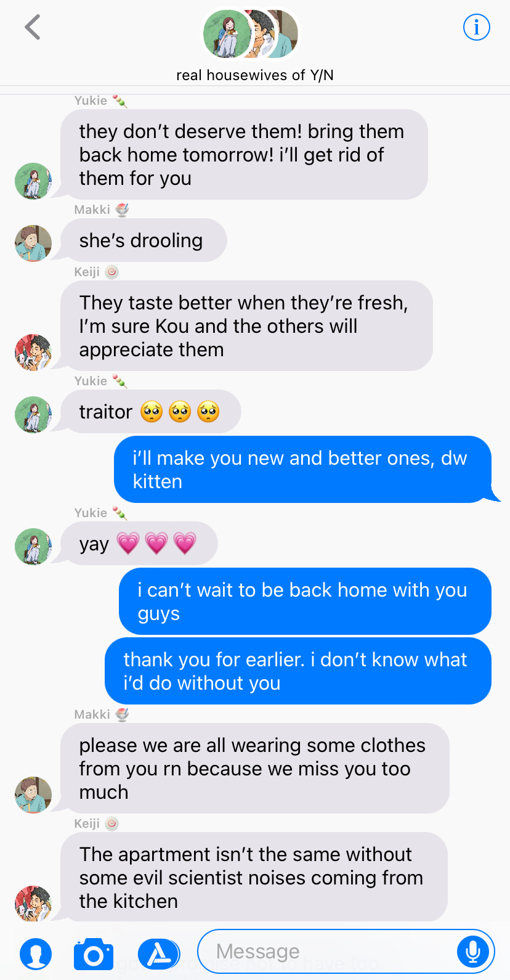Select the "yay" hearts message bubble

coord(139,544)
